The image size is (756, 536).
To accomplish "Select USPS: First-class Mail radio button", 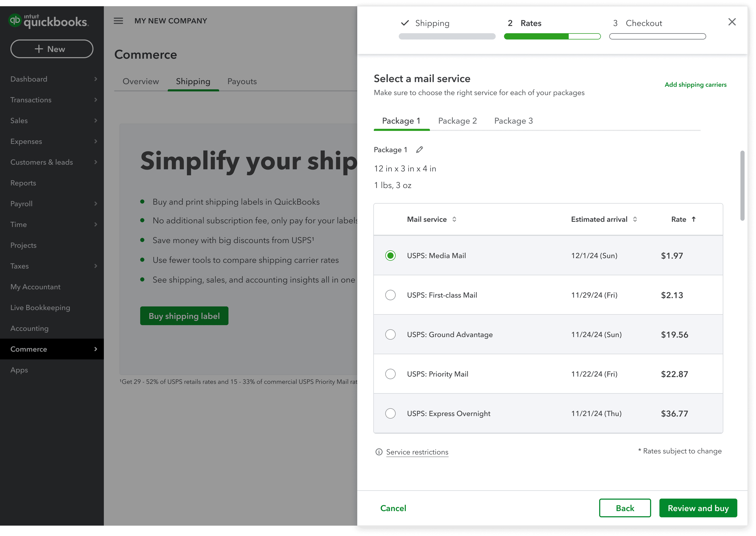I will tap(390, 295).
